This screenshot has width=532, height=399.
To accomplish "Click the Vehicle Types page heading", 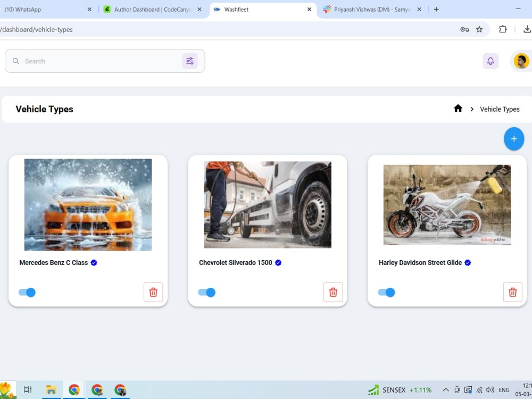I will click(45, 109).
